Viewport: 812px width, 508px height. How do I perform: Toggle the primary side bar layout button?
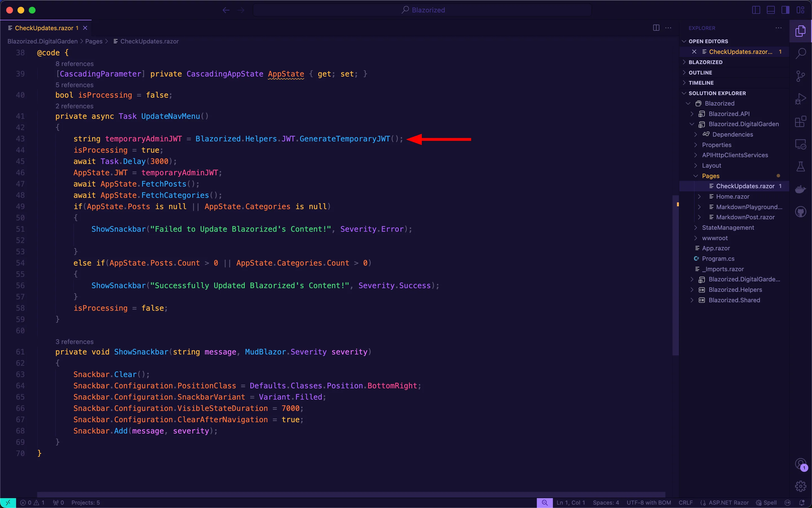756,10
